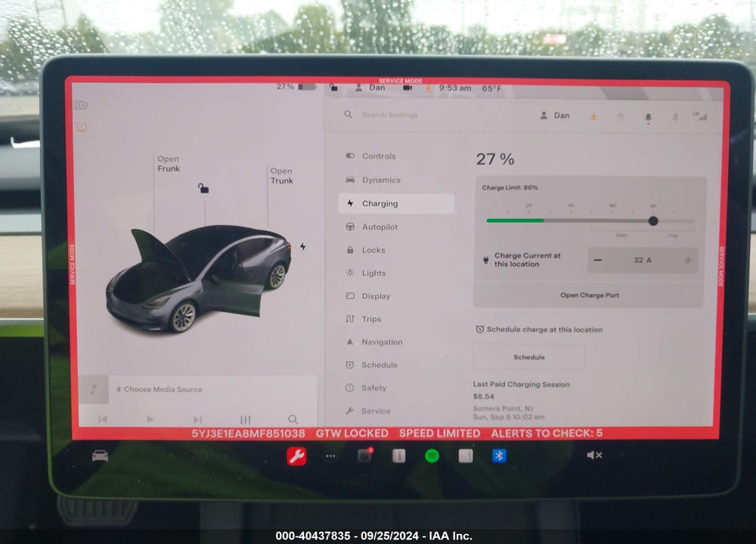Tap the search magnifier in settings header
756x544 pixels.
(348, 115)
